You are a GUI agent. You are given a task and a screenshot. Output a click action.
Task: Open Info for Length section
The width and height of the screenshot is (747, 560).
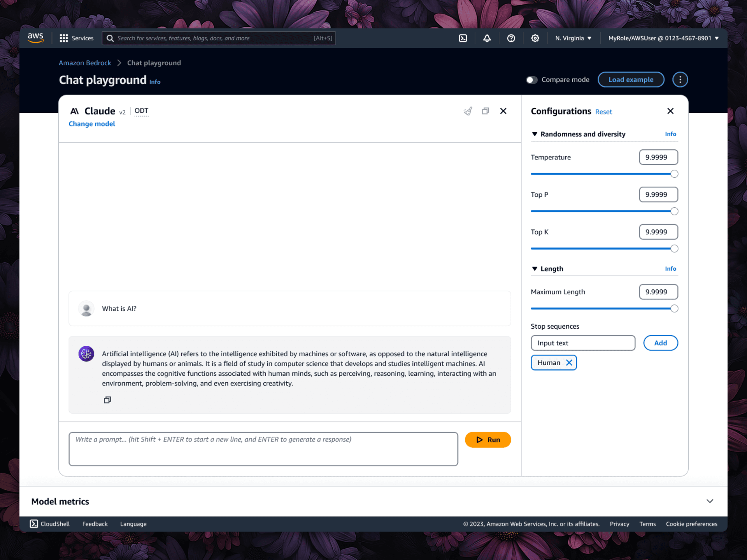click(x=670, y=269)
